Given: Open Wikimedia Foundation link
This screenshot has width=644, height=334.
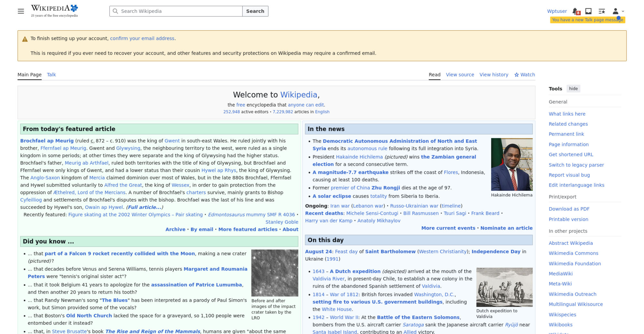Looking at the screenshot, I should point(575,264).
